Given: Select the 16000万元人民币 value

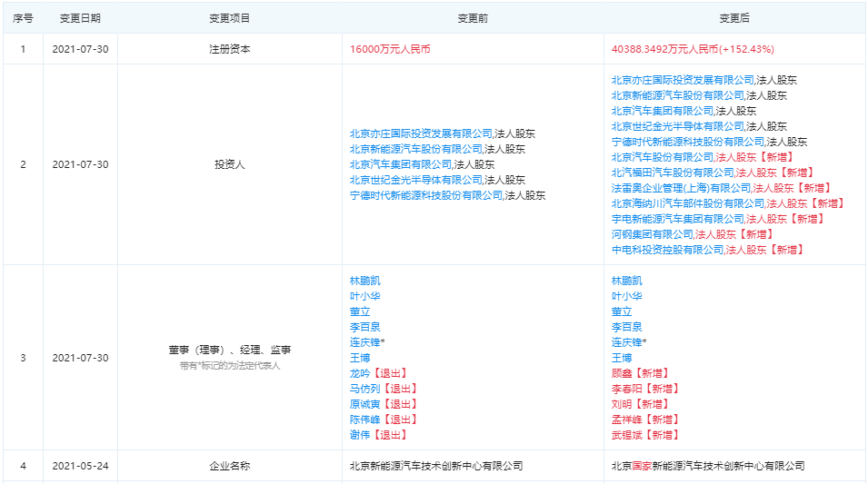Looking at the screenshot, I should [x=390, y=49].
